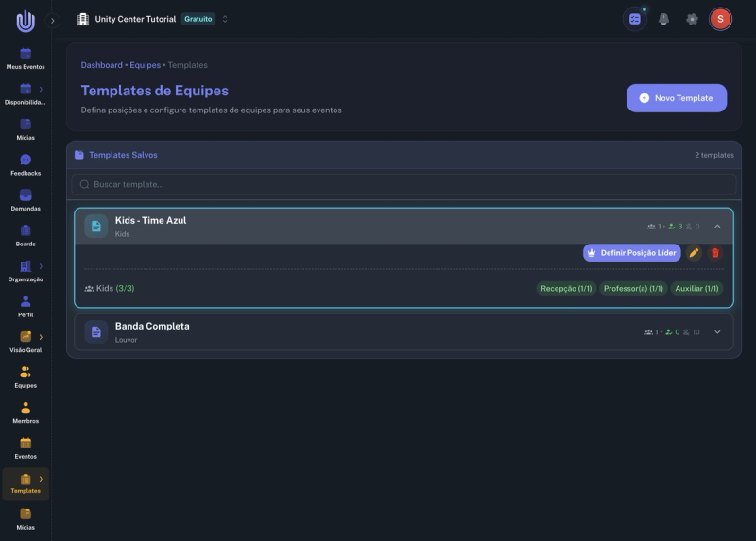Click the Professor(a) (1/1) position tag
756x541 pixels.
[x=633, y=289]
